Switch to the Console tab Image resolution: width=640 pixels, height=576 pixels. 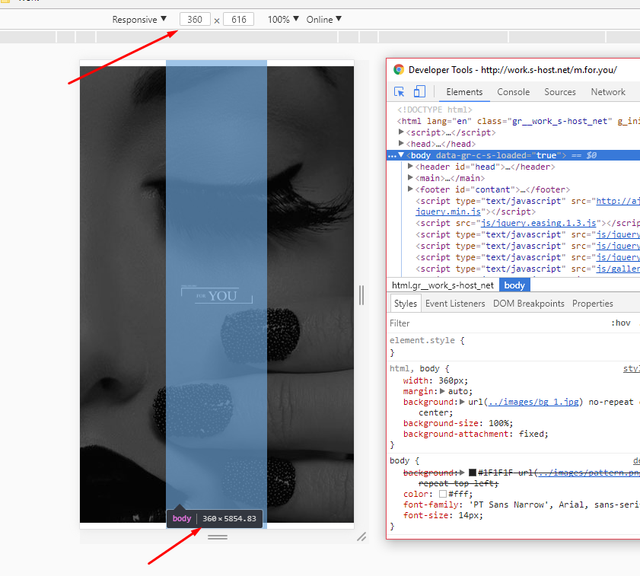(x=513, y=92)
